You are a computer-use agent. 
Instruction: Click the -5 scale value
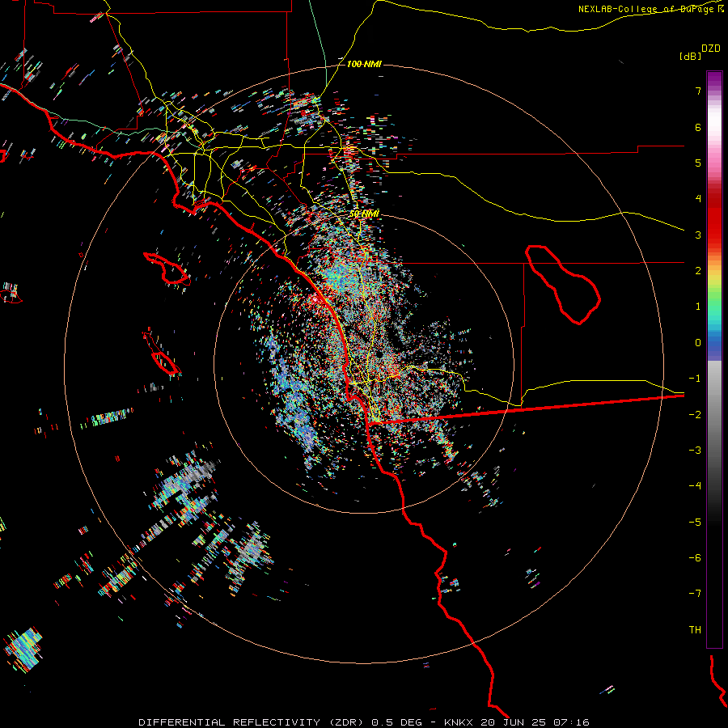point(695,523)
